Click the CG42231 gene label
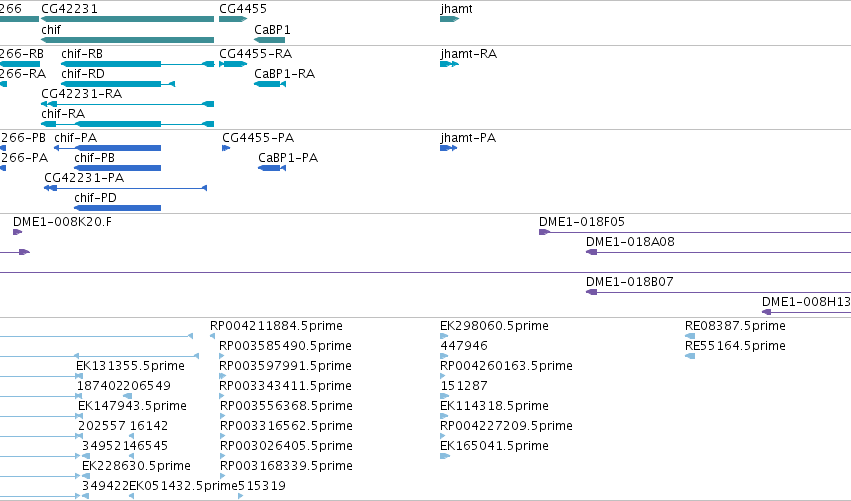Screen dimensions: 851x501 69,9
